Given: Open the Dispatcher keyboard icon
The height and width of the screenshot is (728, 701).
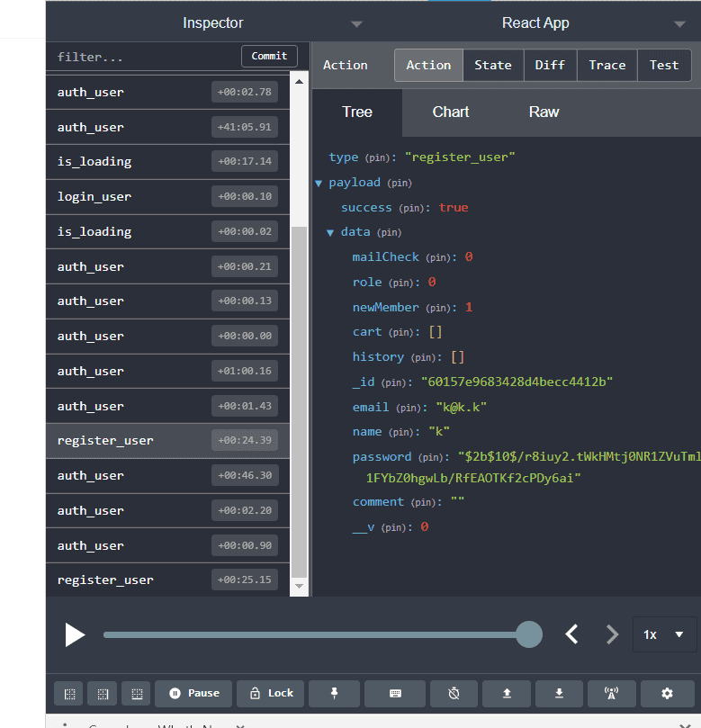Looking at the screenshot, I should 395,694.
